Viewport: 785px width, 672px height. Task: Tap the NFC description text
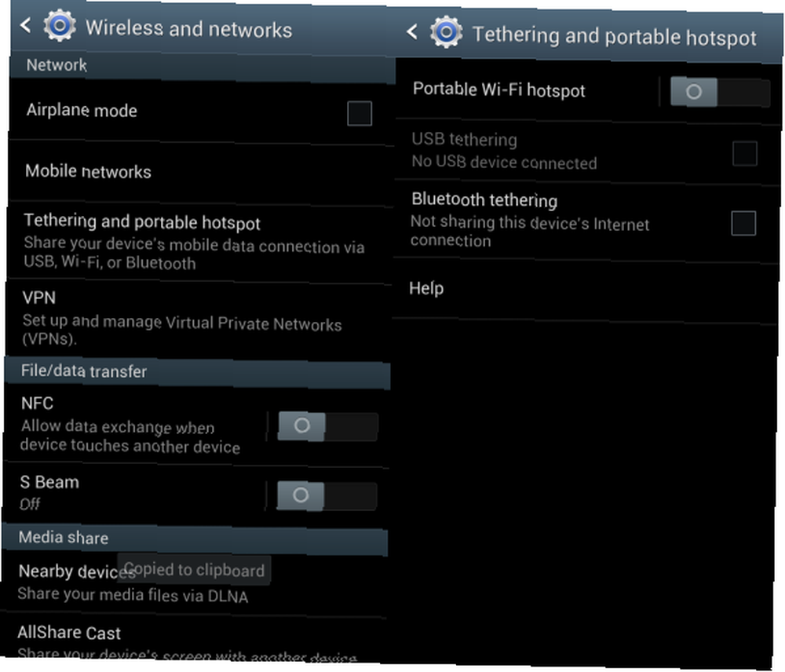[x=130, y=436]
